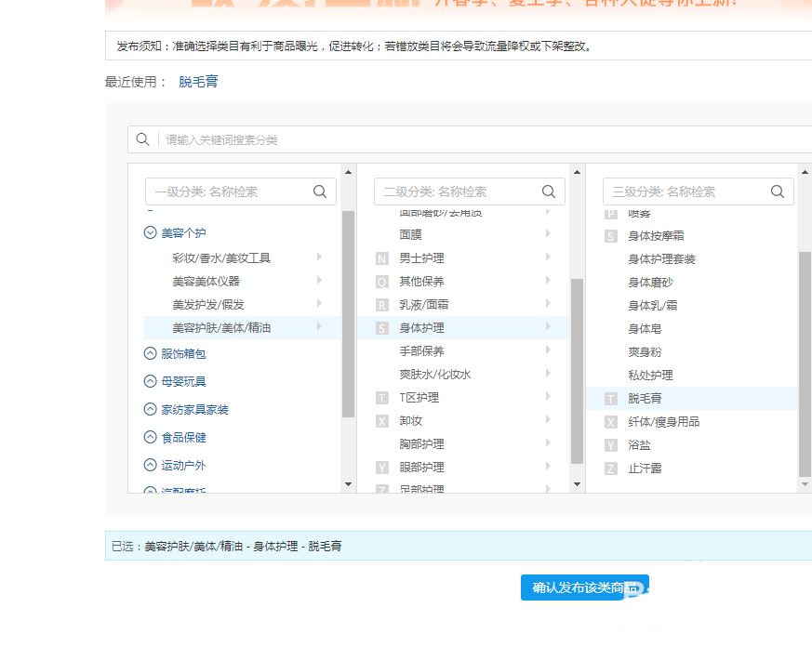Select 身体乳/霜 third-level category
812x647 pixels.
[652, 305]
